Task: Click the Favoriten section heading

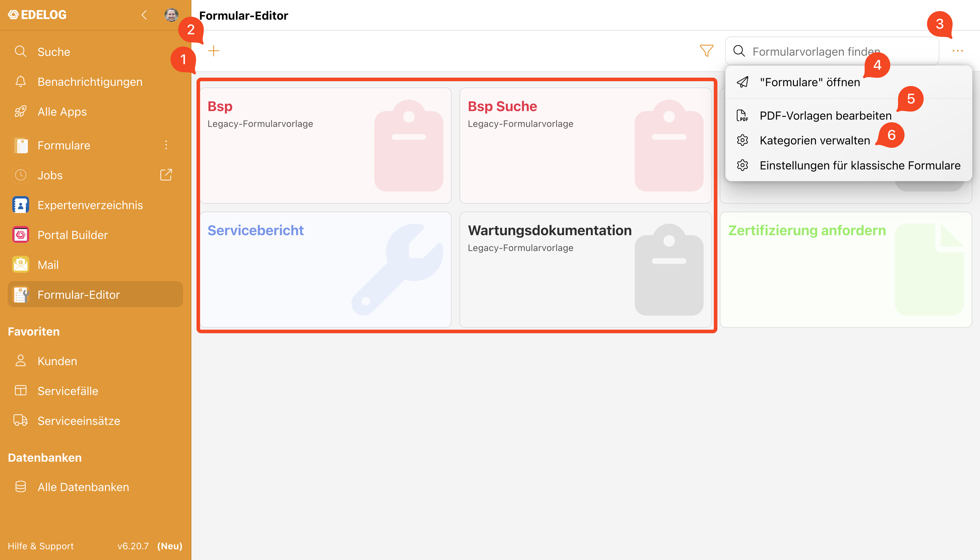Action: [x=34, y=331]
